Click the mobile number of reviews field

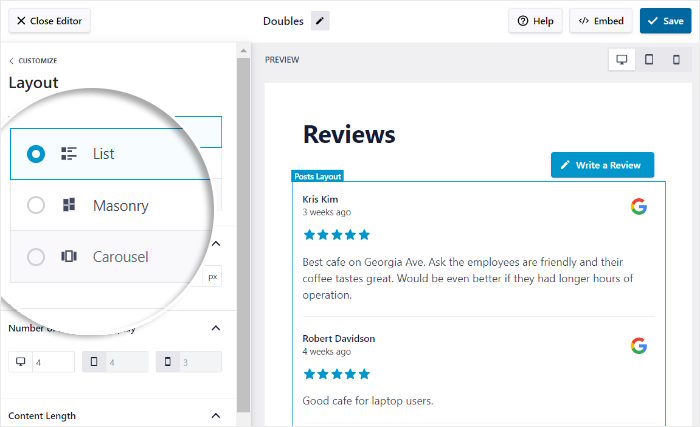click(200, 362)
